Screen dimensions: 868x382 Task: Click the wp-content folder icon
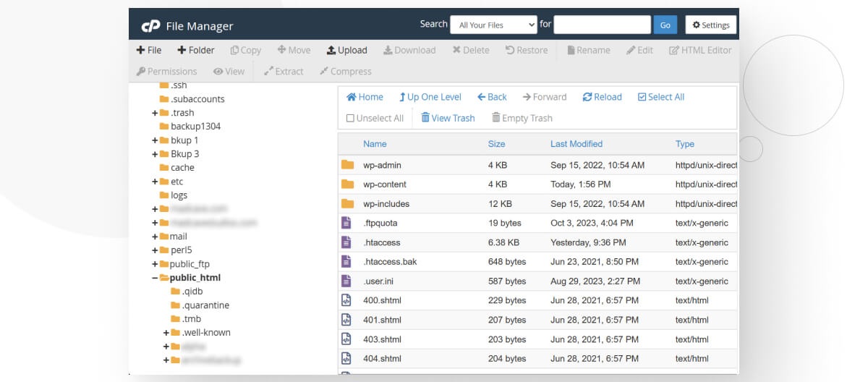tap(348, 184)
